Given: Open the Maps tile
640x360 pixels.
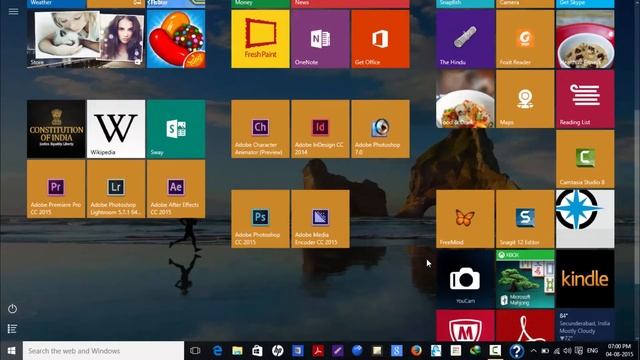Looking at the screenshot, I should tap(525, 99).
